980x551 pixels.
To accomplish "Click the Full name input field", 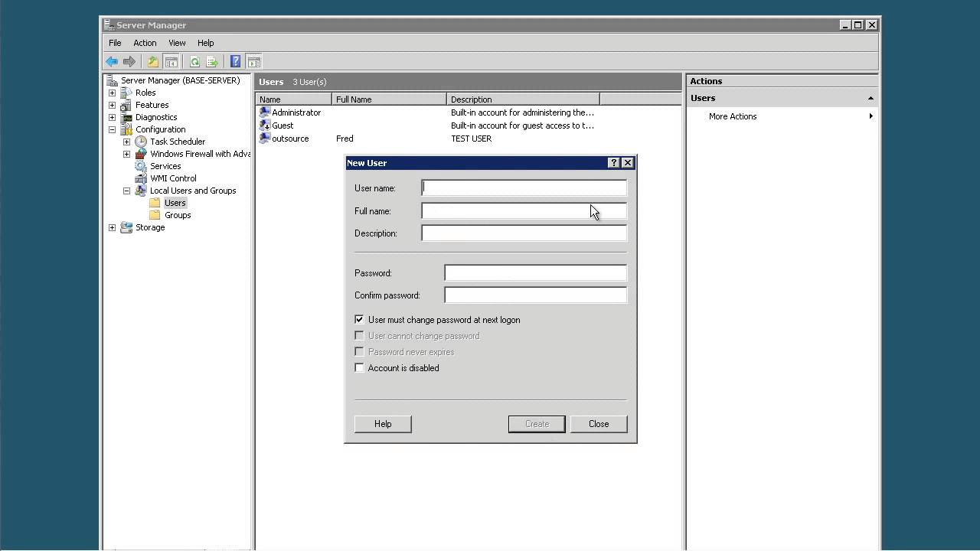I will coord(524,210).
